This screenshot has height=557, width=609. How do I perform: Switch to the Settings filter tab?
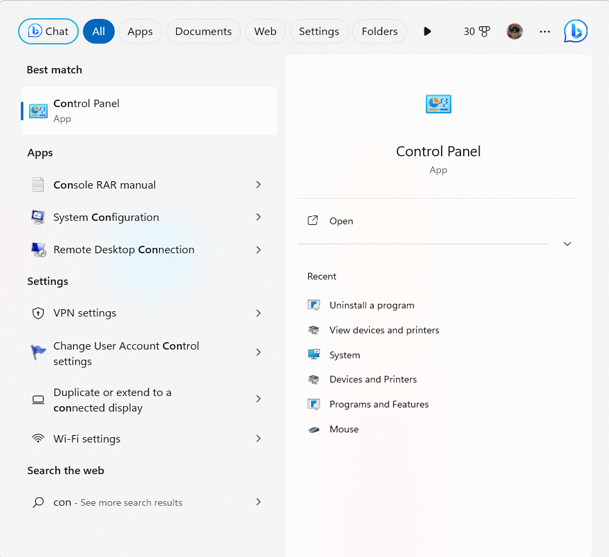[319, 31]
